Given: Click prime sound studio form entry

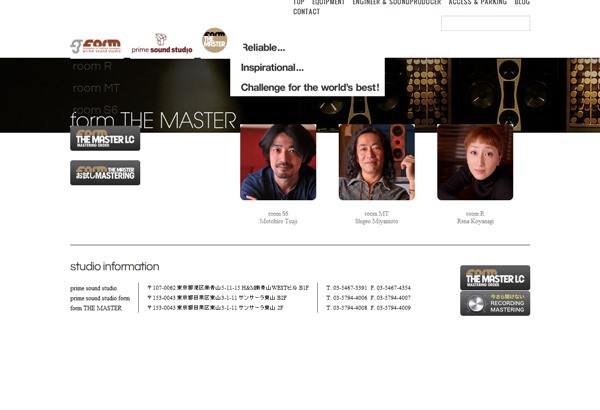Looking at the screenshot, I should click(x=100, y=298).
